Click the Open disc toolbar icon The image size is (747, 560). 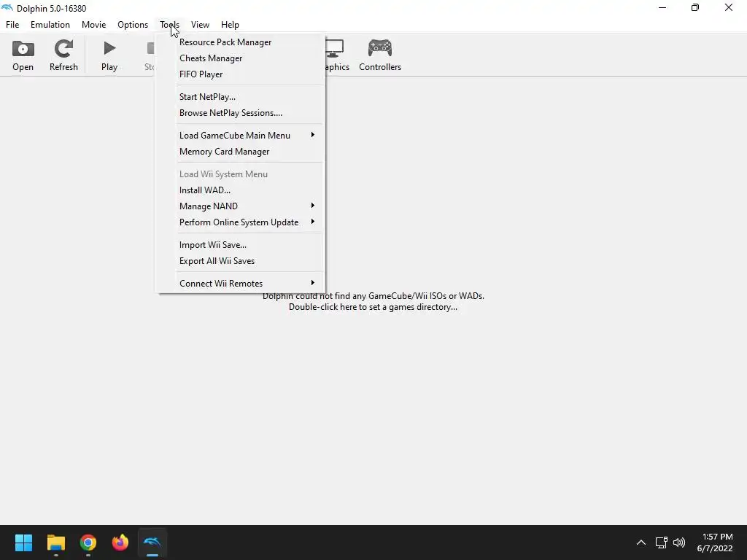click(23, 49)
